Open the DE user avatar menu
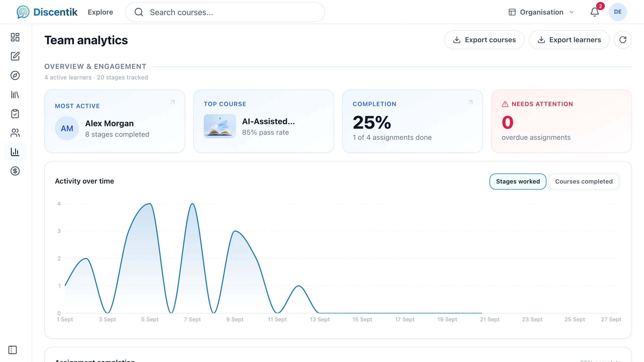644x362 pixels. tap(618, 12)
